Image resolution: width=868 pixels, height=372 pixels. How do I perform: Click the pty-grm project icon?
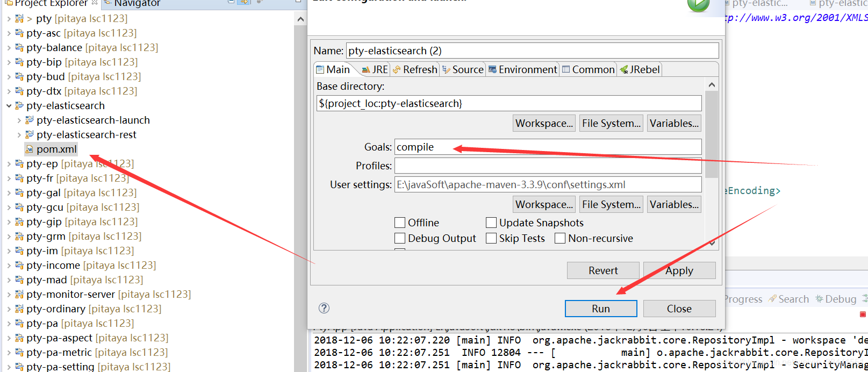[x=19, y=236]
